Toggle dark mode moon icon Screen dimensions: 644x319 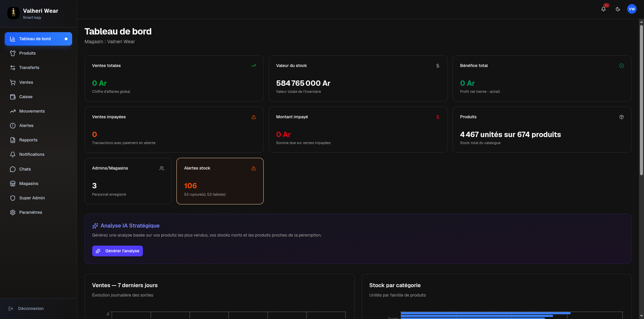[x=618, y=9]
